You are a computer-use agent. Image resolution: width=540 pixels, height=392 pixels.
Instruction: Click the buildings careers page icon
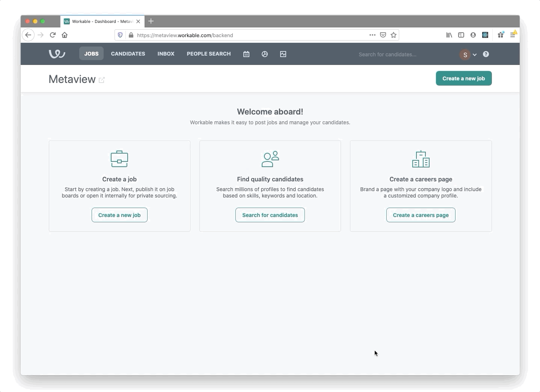(421, 159)
